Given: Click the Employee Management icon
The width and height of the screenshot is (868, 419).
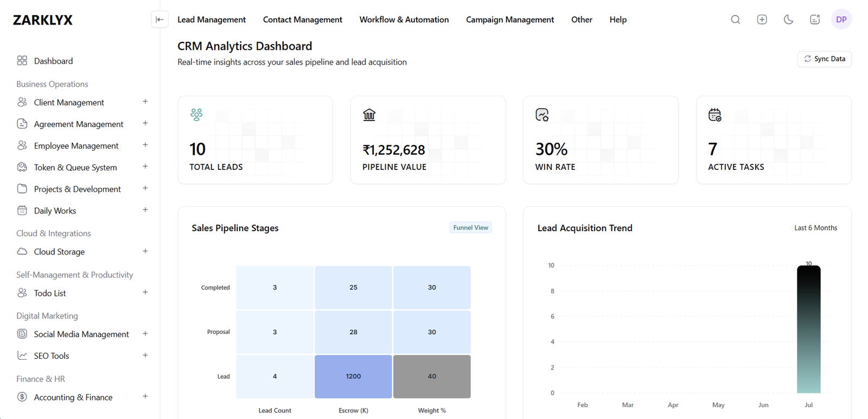Looking at the screenshot, I should (x=22, y=145).
